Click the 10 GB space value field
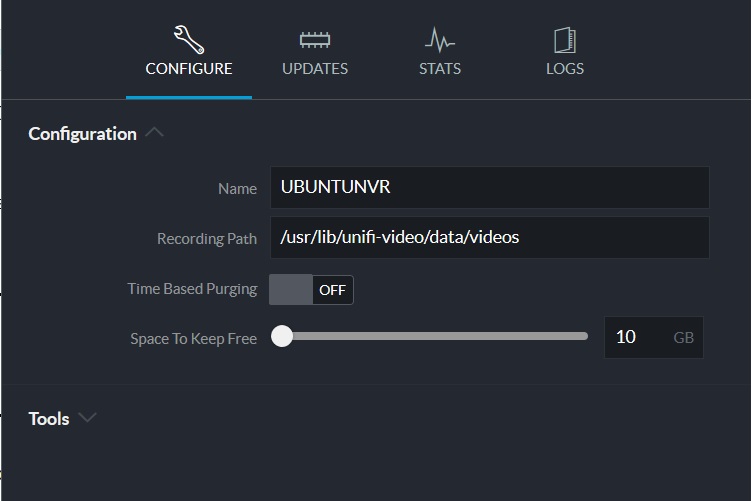The height and width of the screenshot is (501, 753). (654, 337)
